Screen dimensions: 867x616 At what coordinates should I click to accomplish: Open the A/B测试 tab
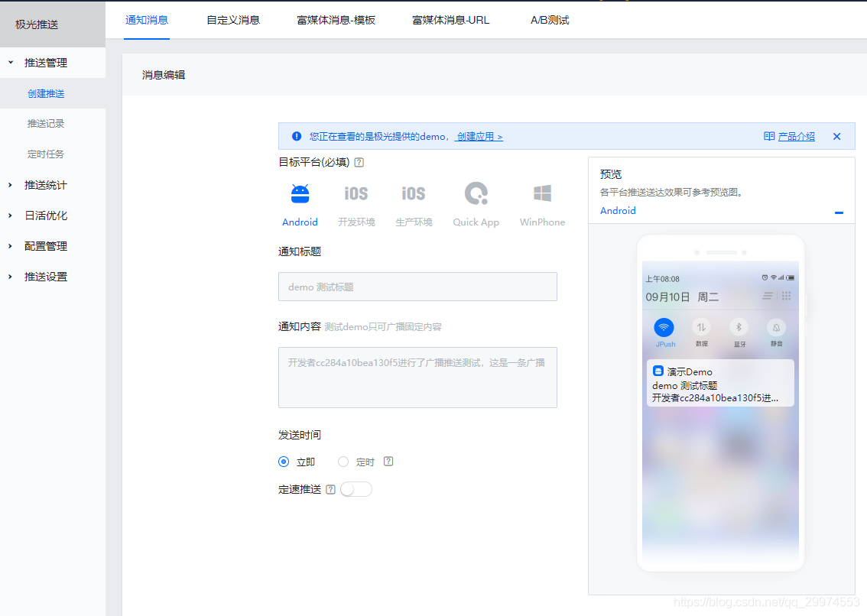[548, 21]
